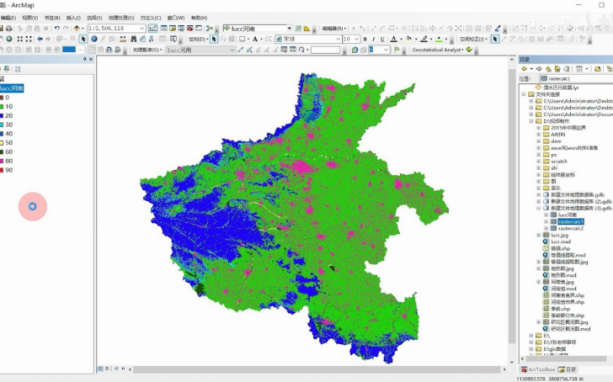Toggle underline text formatting
The height and width of the screenshot is (382, 613).
pyautogui.click(x=382, y=39)
